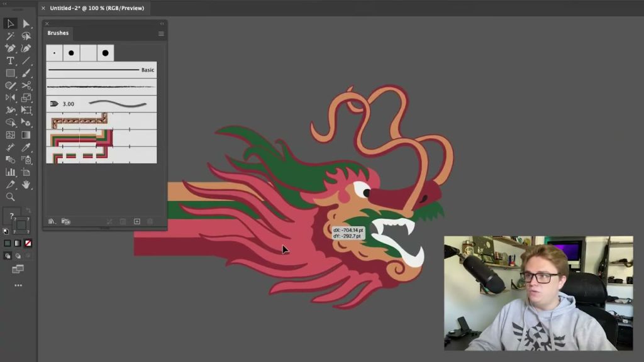Select the largest round calligraphic brush
Viewport: 644px width, 362px height.
coord(106,53)
